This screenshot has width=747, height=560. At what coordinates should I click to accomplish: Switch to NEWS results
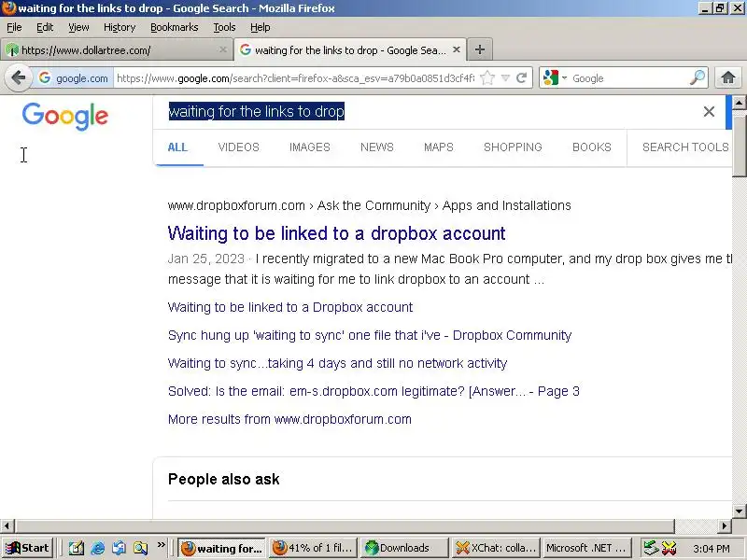377,147
